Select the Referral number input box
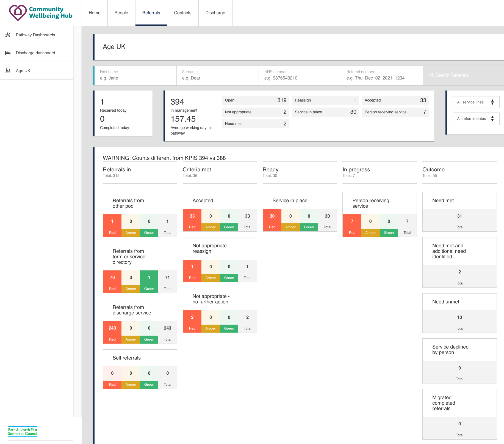 click(382, 78)
